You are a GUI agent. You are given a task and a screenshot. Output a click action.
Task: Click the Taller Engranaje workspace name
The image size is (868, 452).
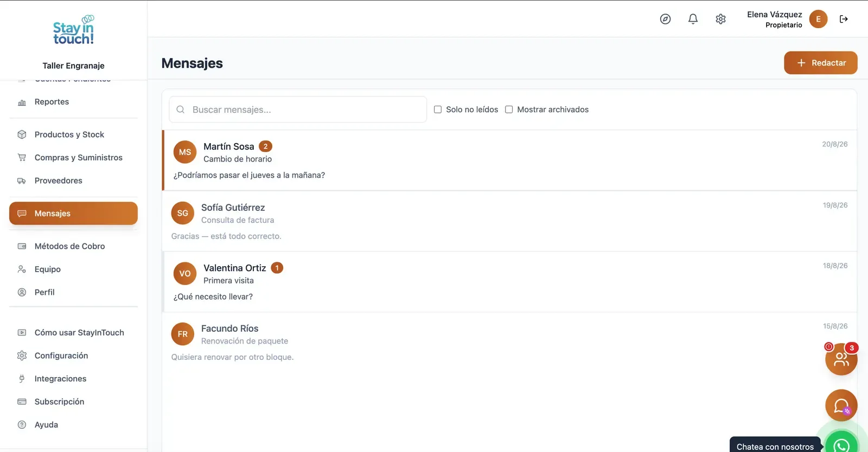73,66
